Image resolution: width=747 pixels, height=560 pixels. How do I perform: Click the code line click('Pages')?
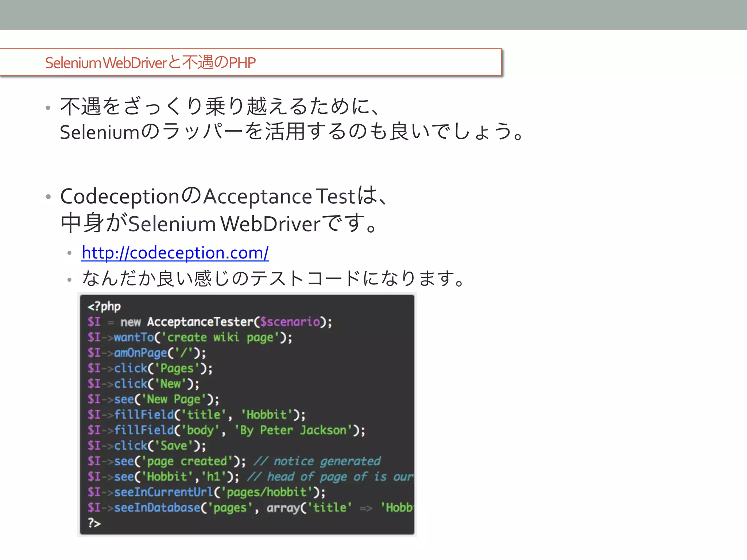[x=150, y=369]
